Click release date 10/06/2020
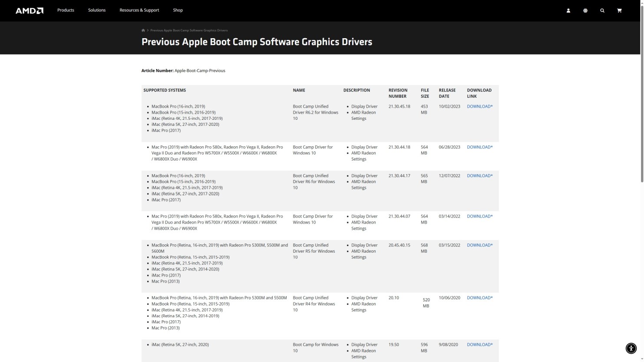This screenshot has width=644, height=362. 449,298
